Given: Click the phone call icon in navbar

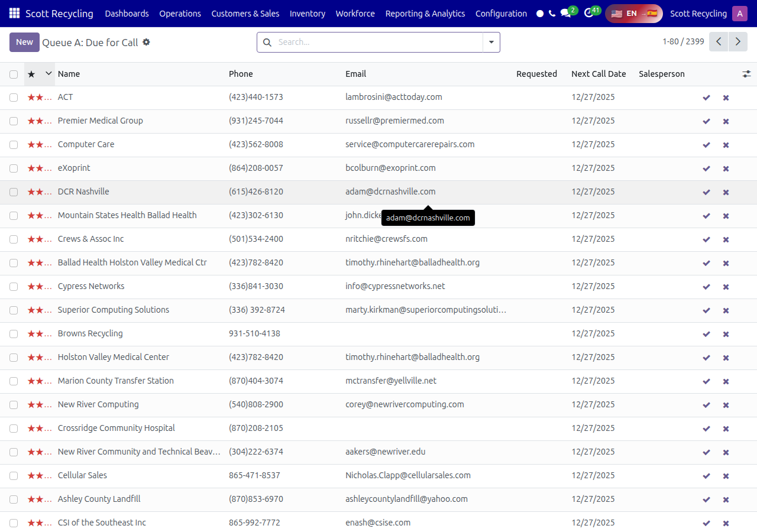Looking at the screenshot, I should click(552, 14).
